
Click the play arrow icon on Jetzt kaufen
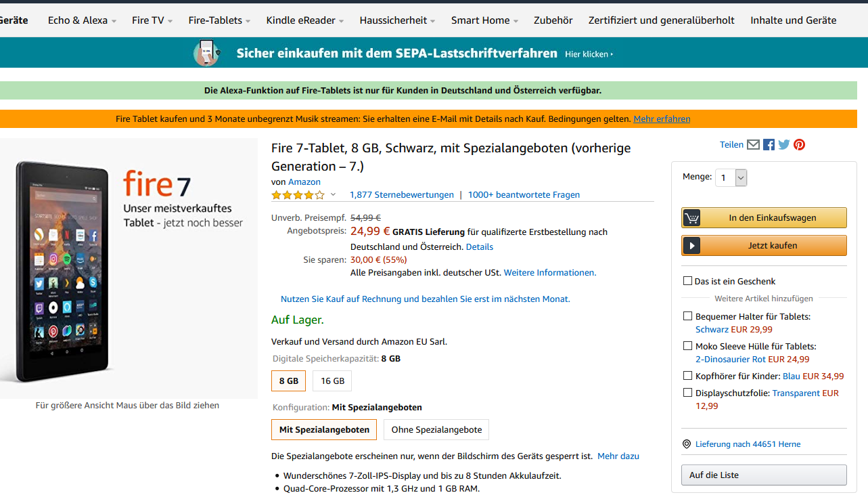(691, 246)
